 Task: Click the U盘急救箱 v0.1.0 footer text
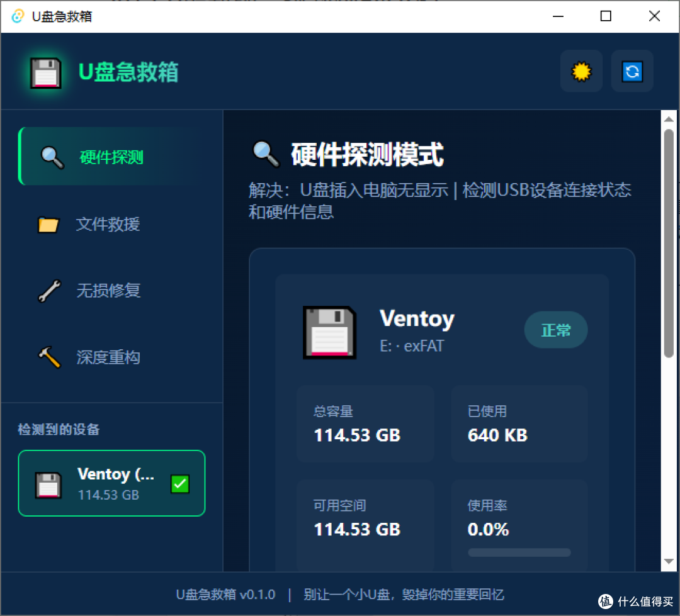pyautogui.click(x=225, y=595)
